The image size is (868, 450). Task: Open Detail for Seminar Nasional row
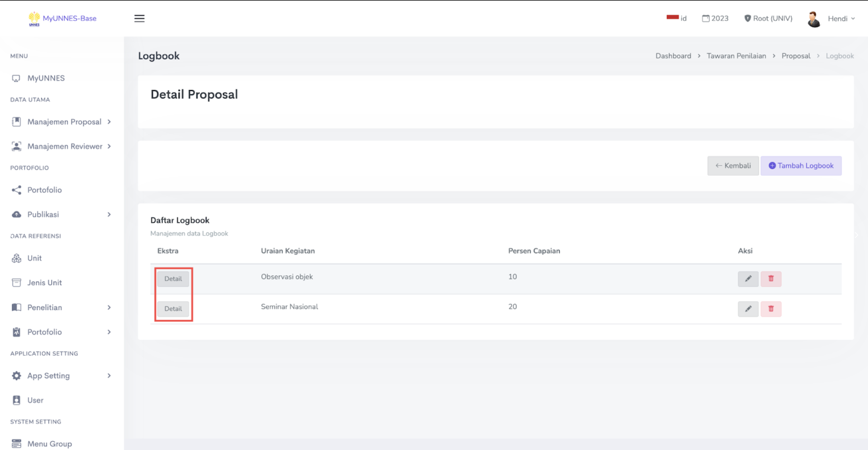tap(173, 309)
